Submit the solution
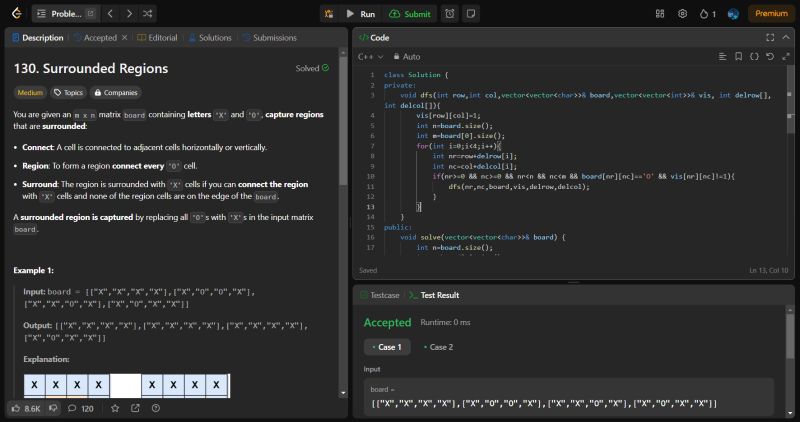 coord(410,14)
